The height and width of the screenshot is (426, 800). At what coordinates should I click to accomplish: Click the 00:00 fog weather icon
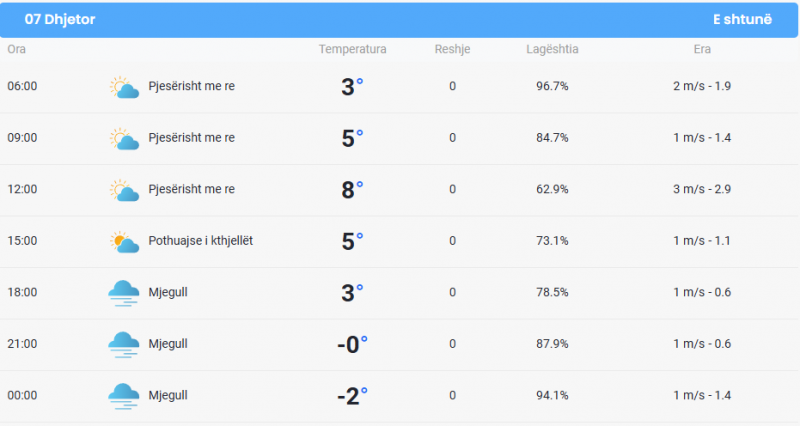[123, 396]
